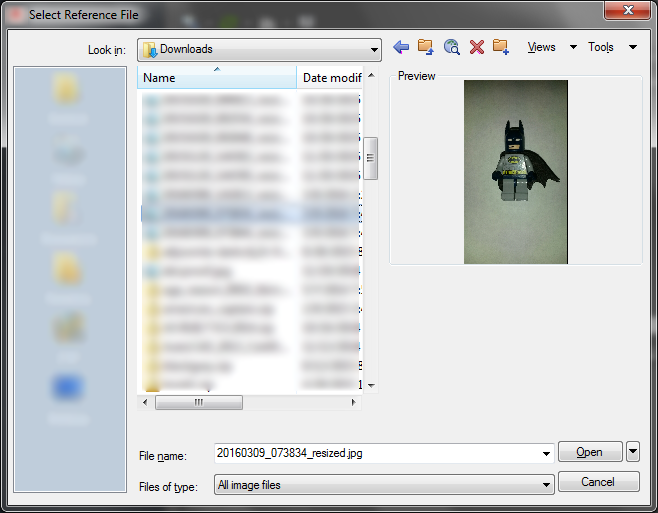Screen dimensions: 658x513
Task: Create a new folder
Action: click(501, 47)
